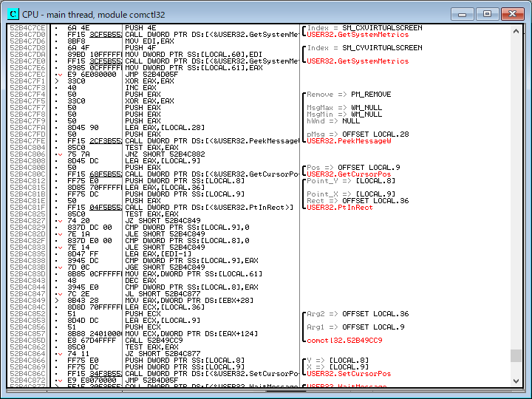Select JGE SHORT 52B4C849 instruction

[165, 267]
